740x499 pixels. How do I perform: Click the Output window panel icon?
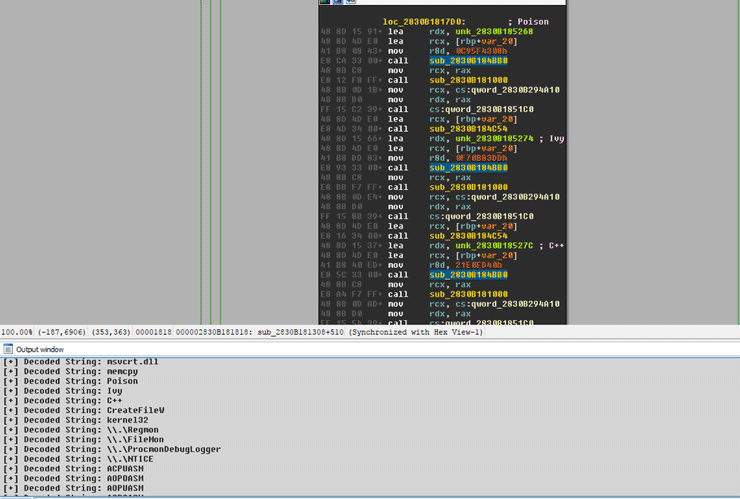coord(8,349)
